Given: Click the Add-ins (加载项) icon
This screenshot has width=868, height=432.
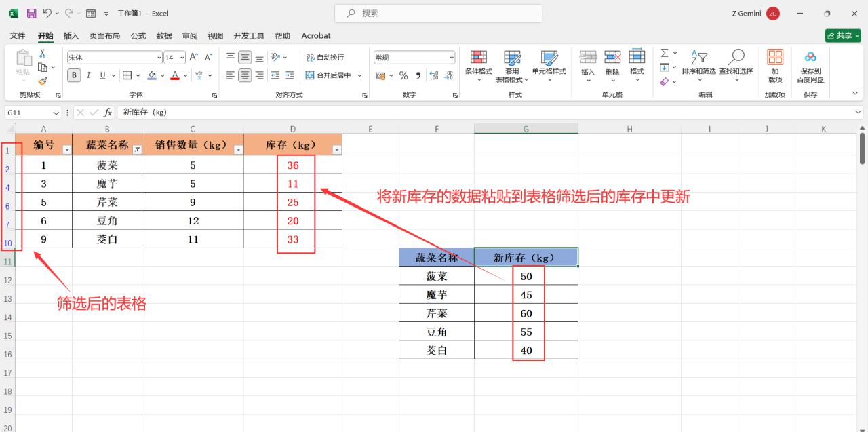Looking at the screenshot, I should [x=775, y=66].
